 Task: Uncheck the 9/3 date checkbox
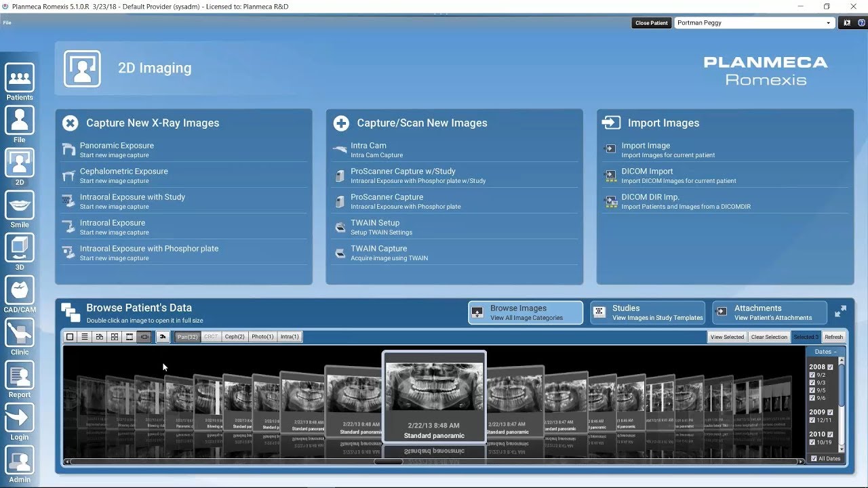point(812,383)
